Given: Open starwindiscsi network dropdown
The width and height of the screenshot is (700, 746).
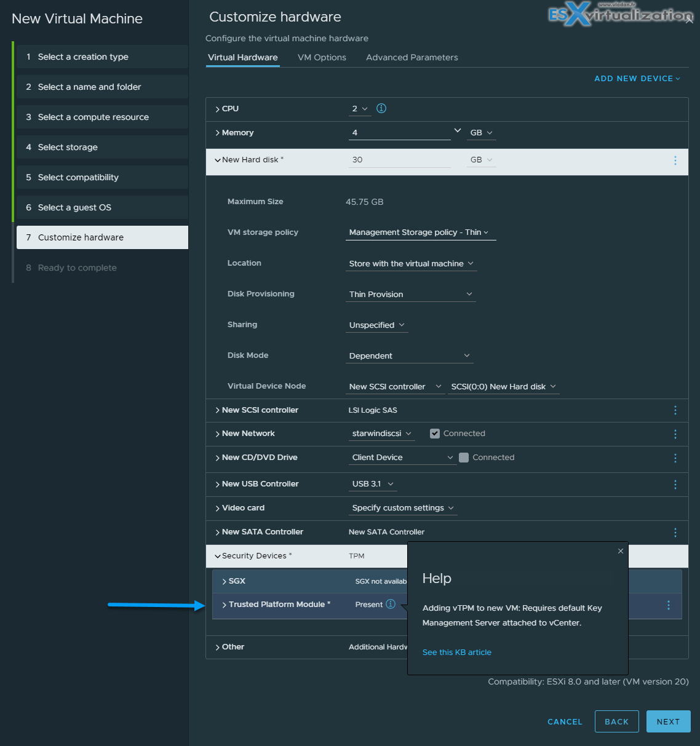Looking at the screenshot, I should pyautogui.click(x=382, y=434).
